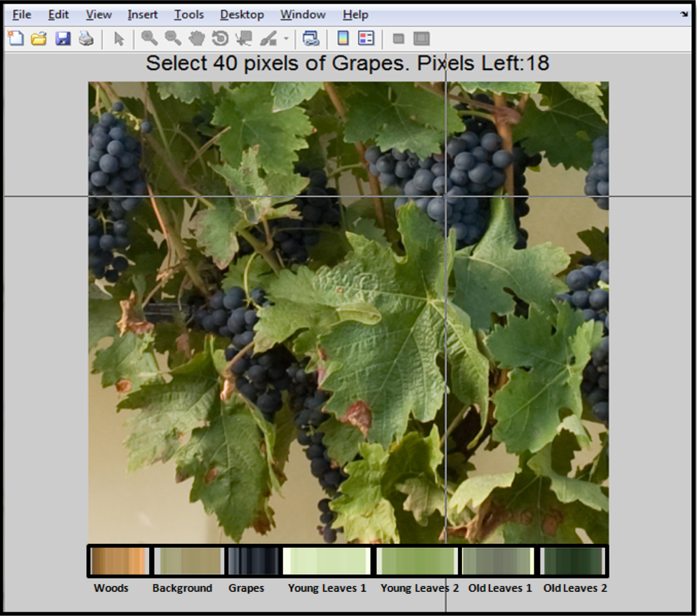
Task: Open the File menu
Action: [x=22, y=14]
